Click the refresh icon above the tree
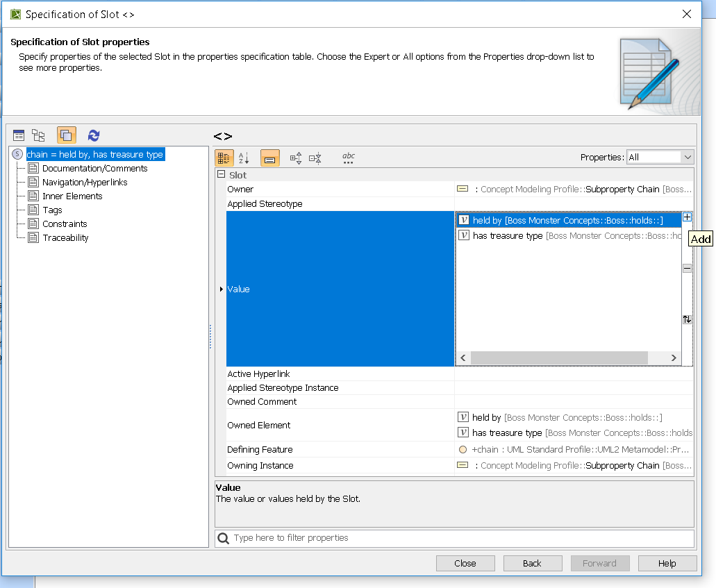Screen dimensions: 716x588 pos(94,135)
